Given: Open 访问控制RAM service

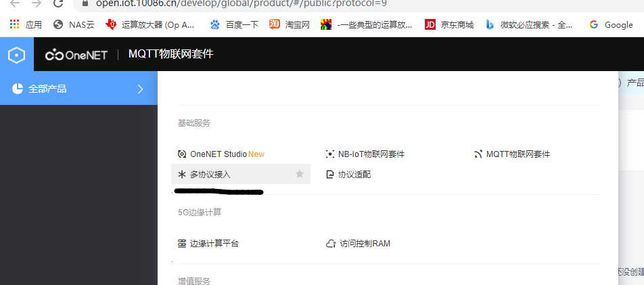Looking at the screenshot, I should 358,244.
